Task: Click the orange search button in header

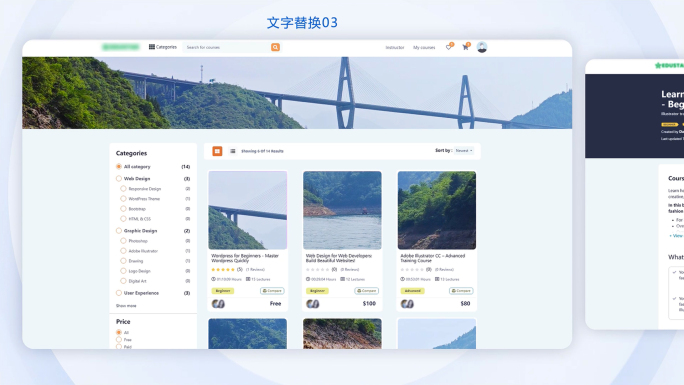Action: tap(275, 47)
